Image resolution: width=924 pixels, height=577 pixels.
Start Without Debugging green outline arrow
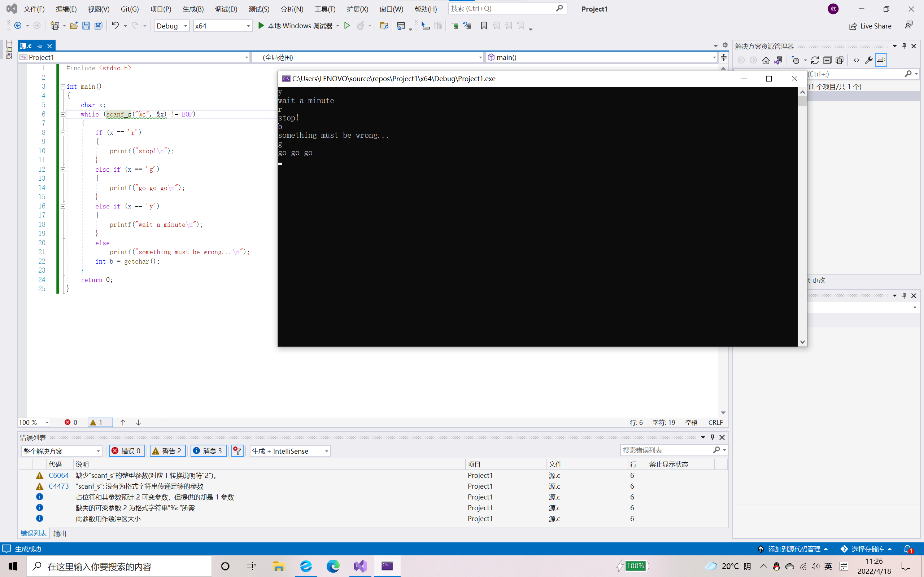coord(347,26)
